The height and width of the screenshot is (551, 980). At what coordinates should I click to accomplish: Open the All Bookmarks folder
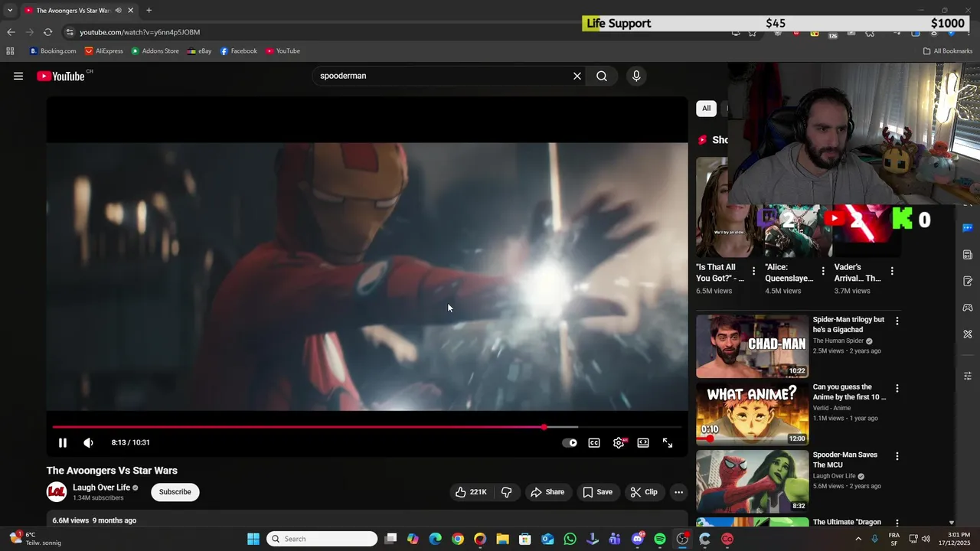[947, 51]
